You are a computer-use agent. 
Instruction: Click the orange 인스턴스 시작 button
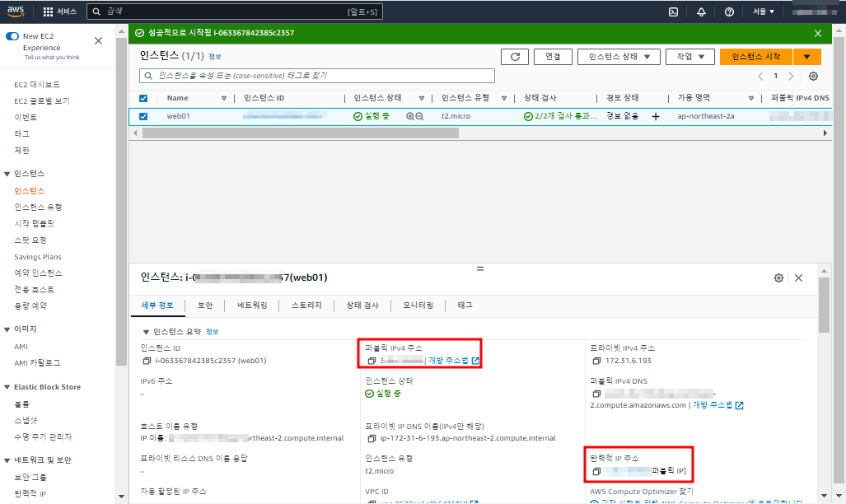[756, 57]
